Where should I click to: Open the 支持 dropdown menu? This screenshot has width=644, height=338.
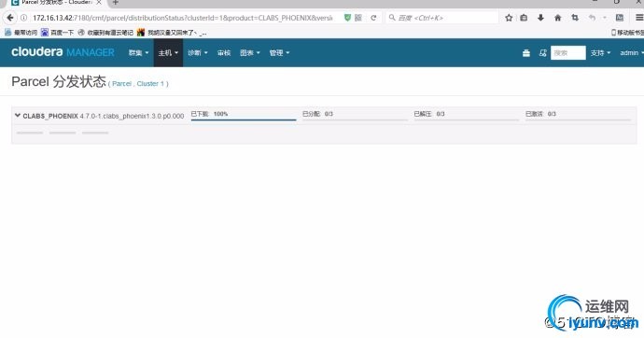pyautogui.click(x=600, y=53)
